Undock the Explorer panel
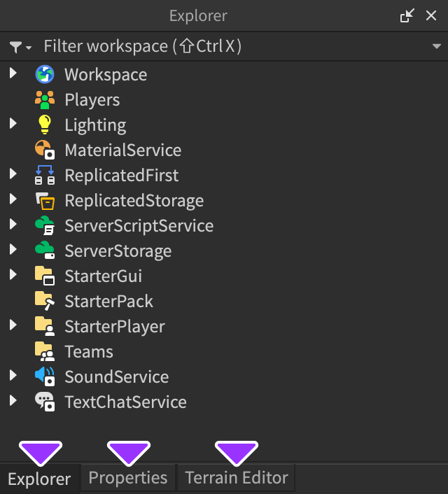Image resolution: width=448 pixels, height=494 pixels. [407, 15]
